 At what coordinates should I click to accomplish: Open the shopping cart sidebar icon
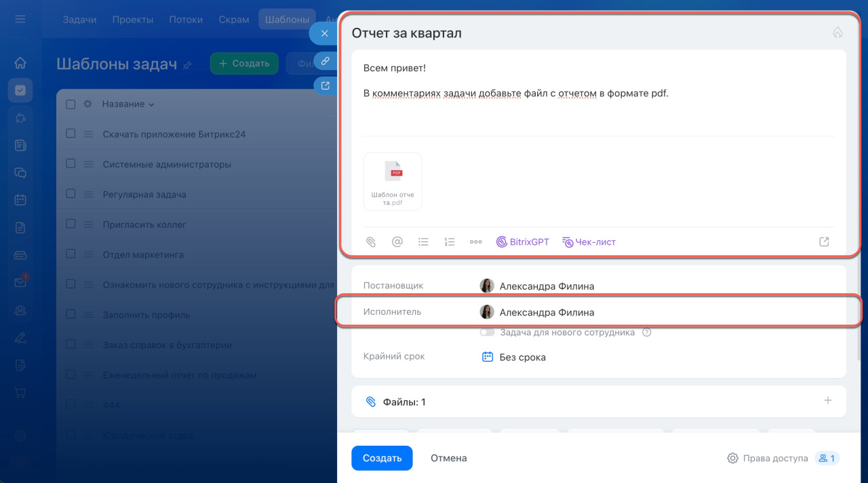click(x=20, y=393)
